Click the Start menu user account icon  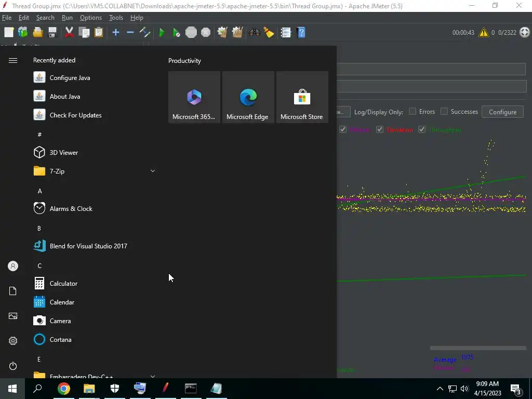point(13,266)
